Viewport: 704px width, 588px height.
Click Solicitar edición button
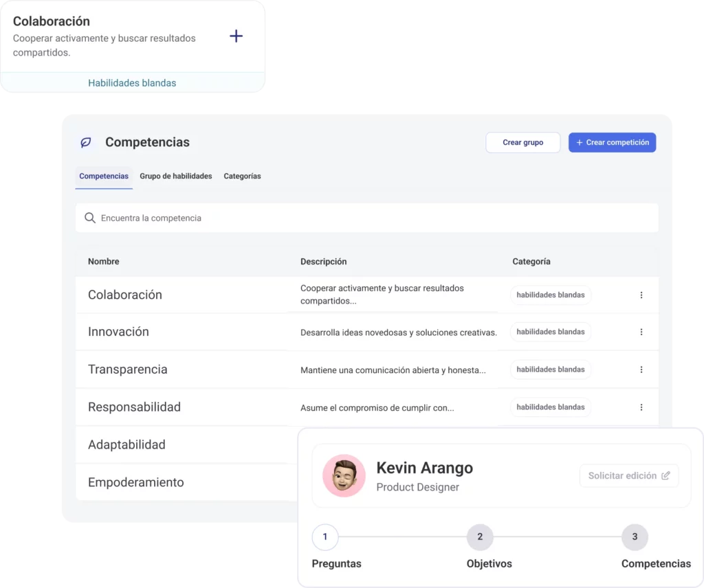(x=628, y=475)
